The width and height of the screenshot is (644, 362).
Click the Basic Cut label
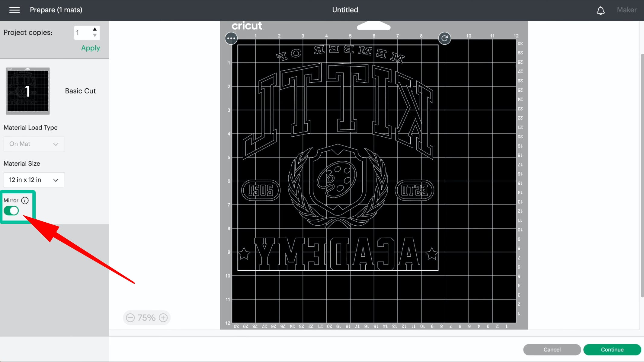pyautogui.click(x=80, y=91)
